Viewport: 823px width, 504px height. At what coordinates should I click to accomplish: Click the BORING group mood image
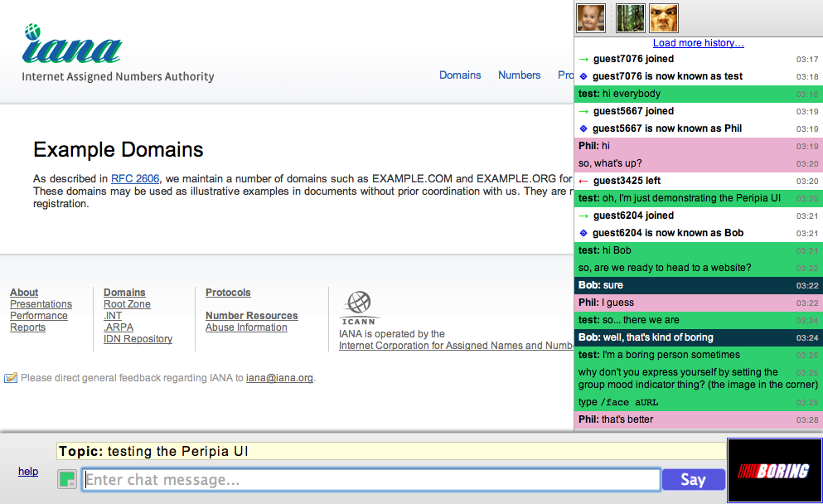773,471
